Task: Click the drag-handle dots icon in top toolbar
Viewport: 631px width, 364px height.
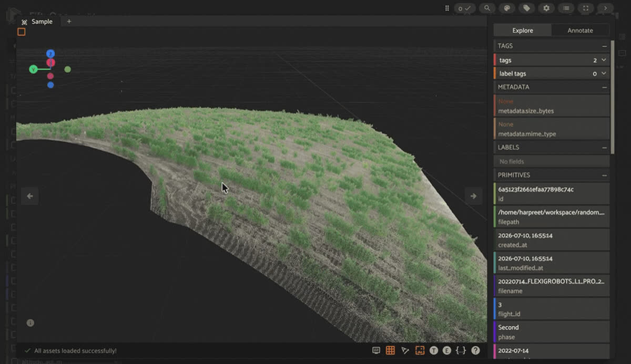Action: [x=447, y=8]
